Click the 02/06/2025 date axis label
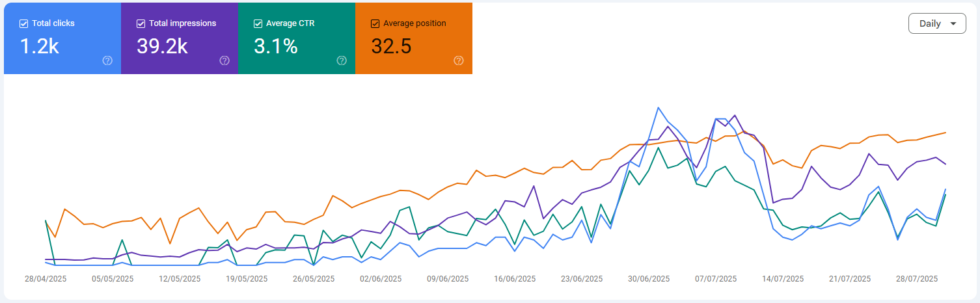 [381, 279]
